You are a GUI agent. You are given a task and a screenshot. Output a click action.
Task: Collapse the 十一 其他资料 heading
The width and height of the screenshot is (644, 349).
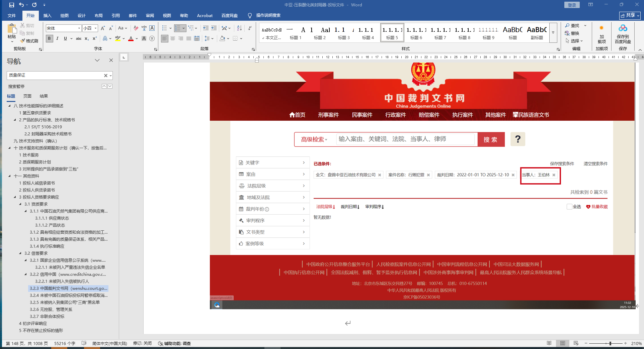(10, 176)
